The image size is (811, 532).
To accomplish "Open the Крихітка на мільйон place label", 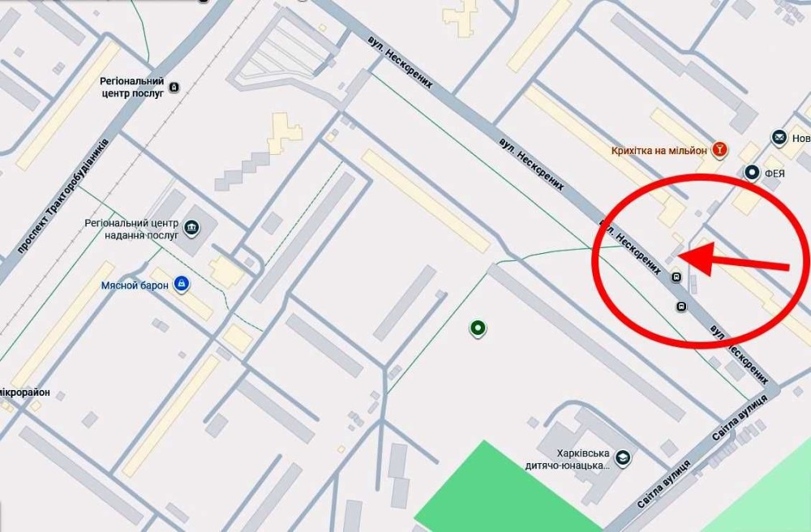I will (659, 151).
